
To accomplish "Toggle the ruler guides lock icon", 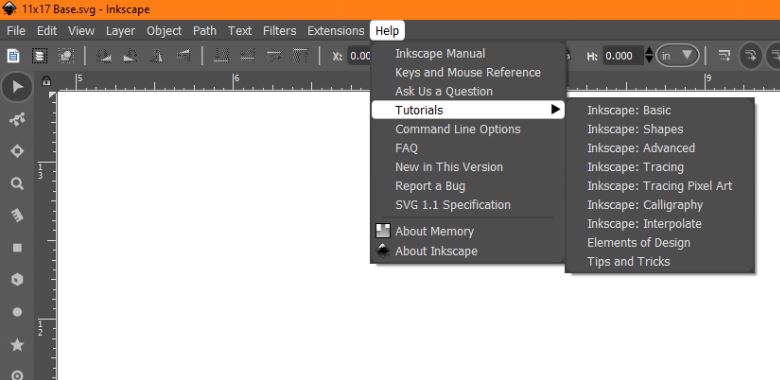I will pos(46,81).
